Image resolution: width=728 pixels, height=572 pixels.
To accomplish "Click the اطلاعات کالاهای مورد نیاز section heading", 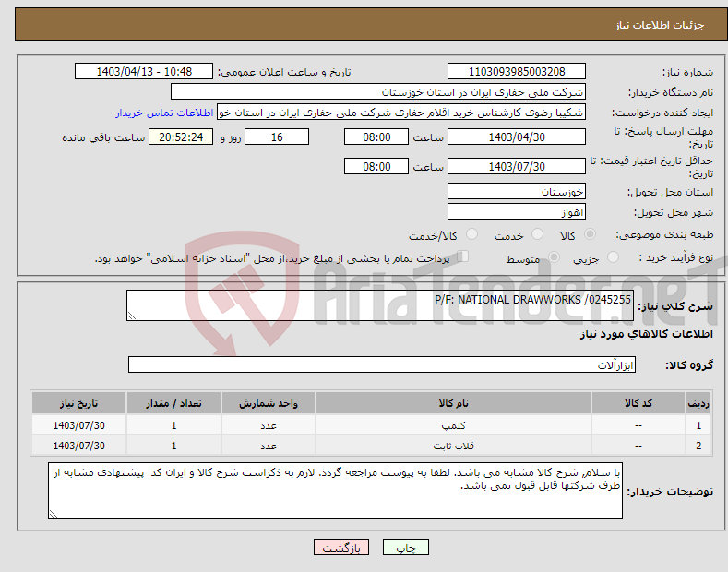I will point(646,334).
